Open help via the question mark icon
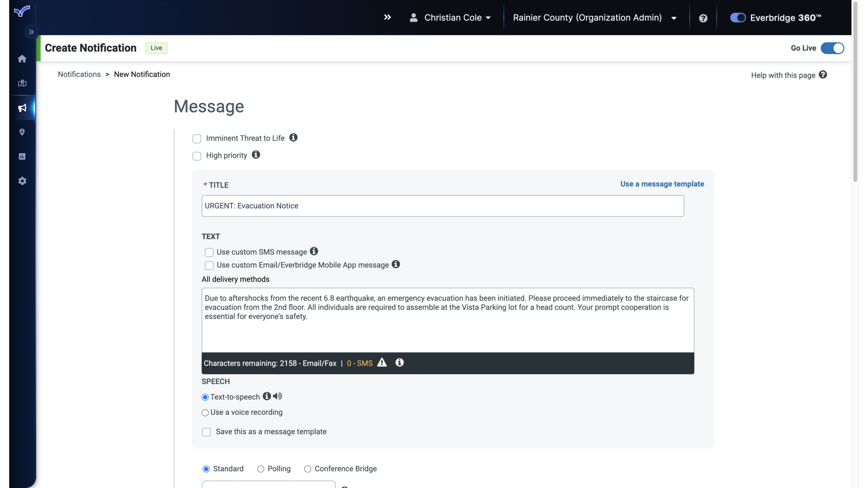 tap(703, 18)
